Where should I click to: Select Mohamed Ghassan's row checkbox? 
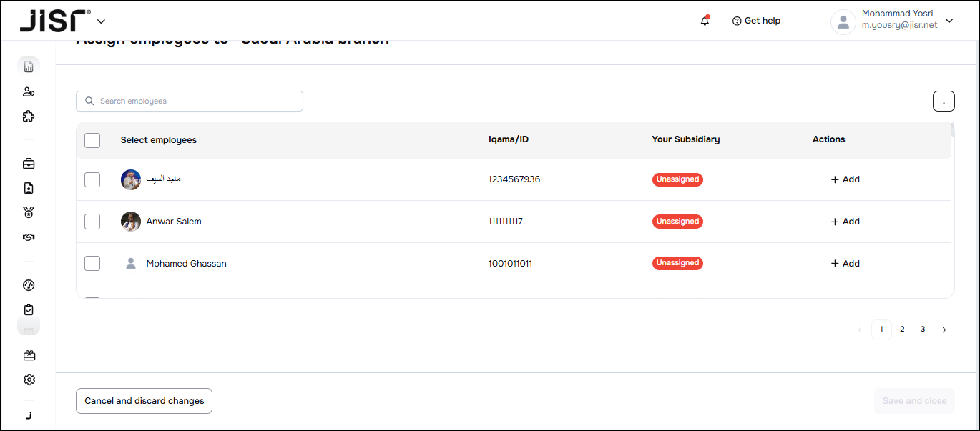click(x=92, y=264)
